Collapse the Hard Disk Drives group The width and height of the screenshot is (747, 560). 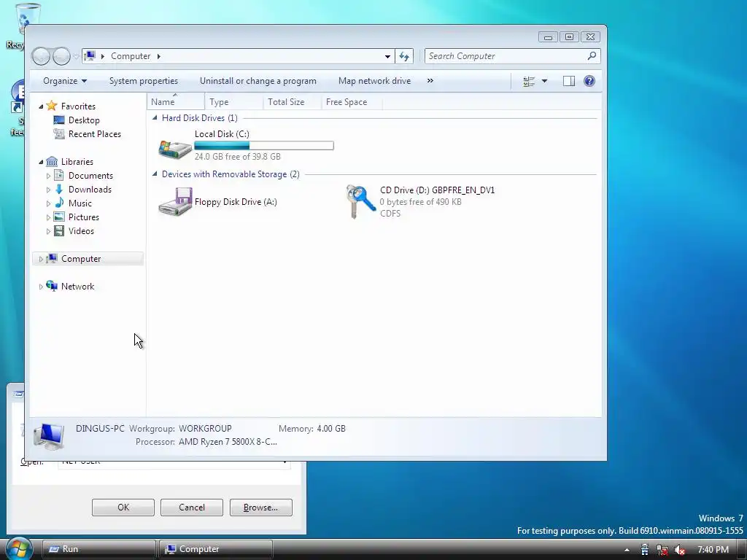[x=155, y=117]
